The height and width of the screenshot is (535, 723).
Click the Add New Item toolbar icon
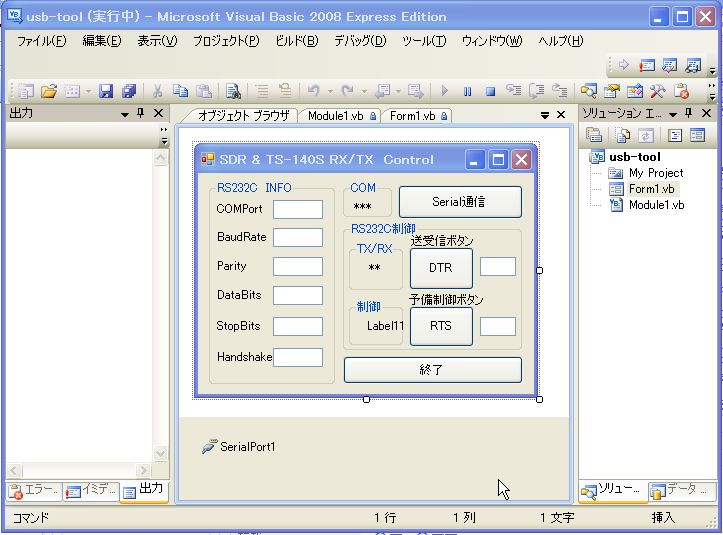[72, 91]
